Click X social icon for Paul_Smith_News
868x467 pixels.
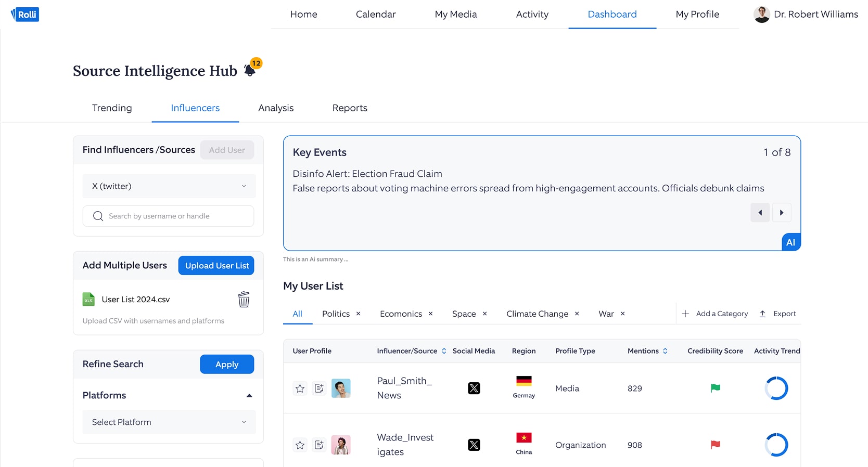pyautogui.click(x=474, y=388)
